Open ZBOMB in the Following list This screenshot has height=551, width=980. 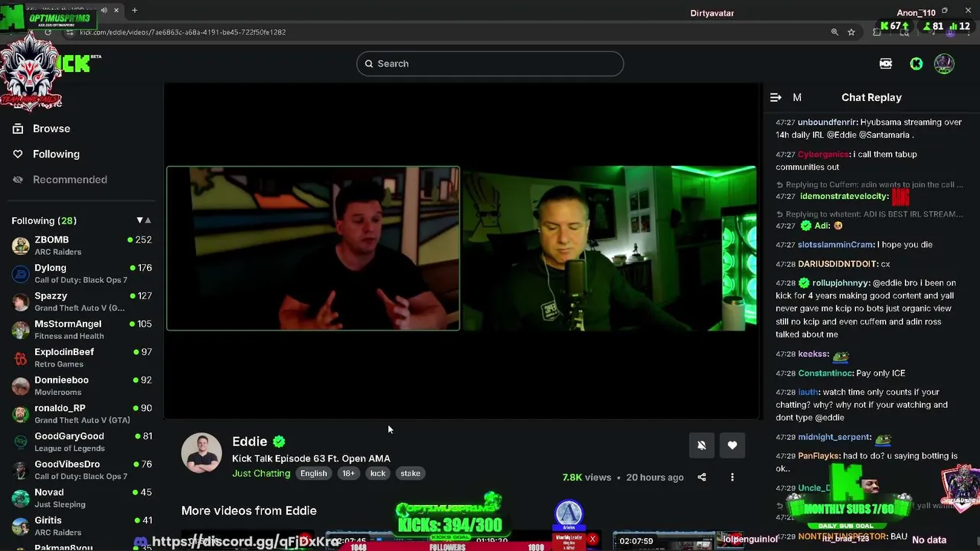tap(82, 246)
